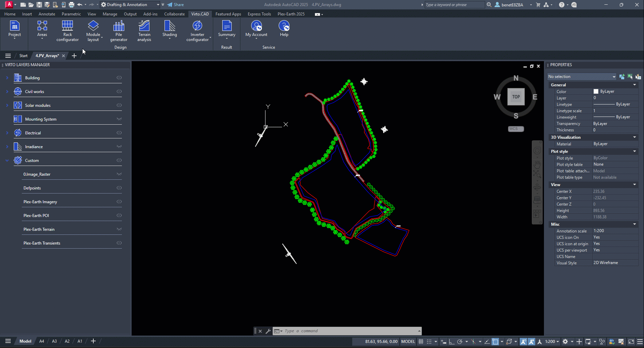Image resolution: width=644 pixels, height=348 pixels.
Task: Click the Linetype ByLayer line preview
Action: [x=604, y=104]
